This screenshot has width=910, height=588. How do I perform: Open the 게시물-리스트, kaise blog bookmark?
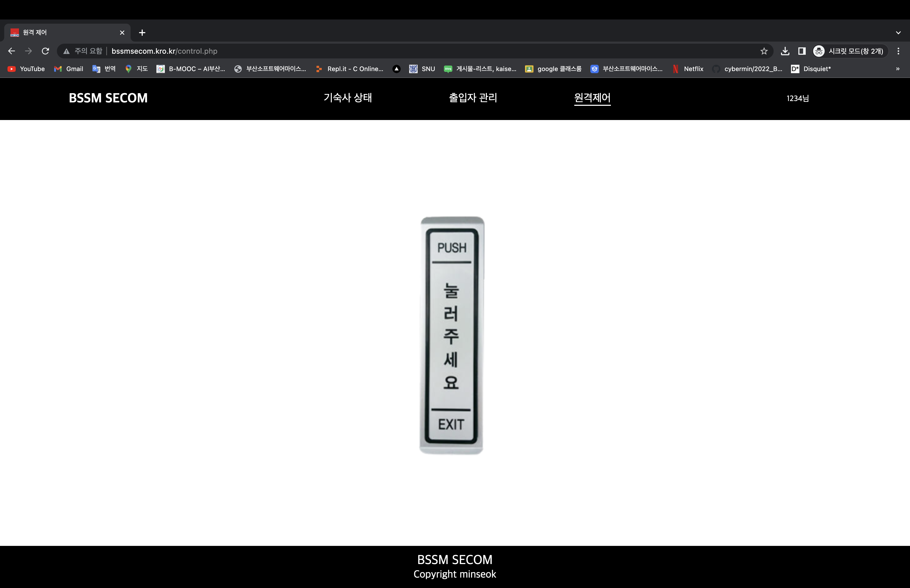click(480, 69)
